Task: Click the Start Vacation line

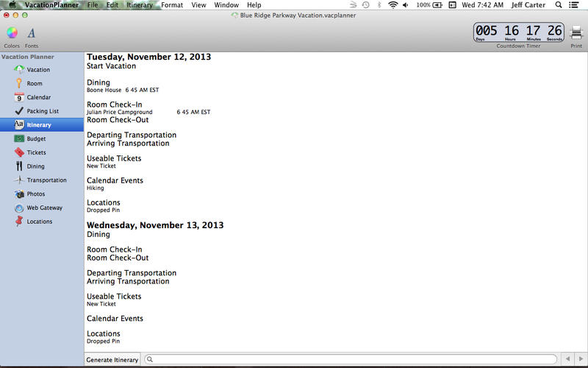Action: pos(112,66)
